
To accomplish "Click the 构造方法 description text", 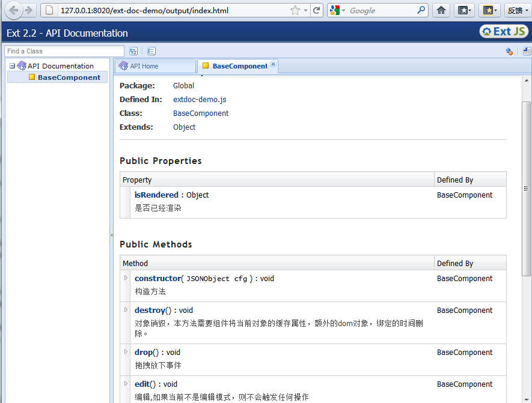I will click(x=150, y=291).
